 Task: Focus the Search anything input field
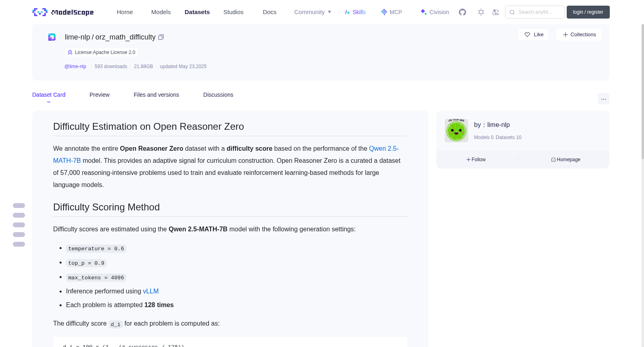click(535, 12)
